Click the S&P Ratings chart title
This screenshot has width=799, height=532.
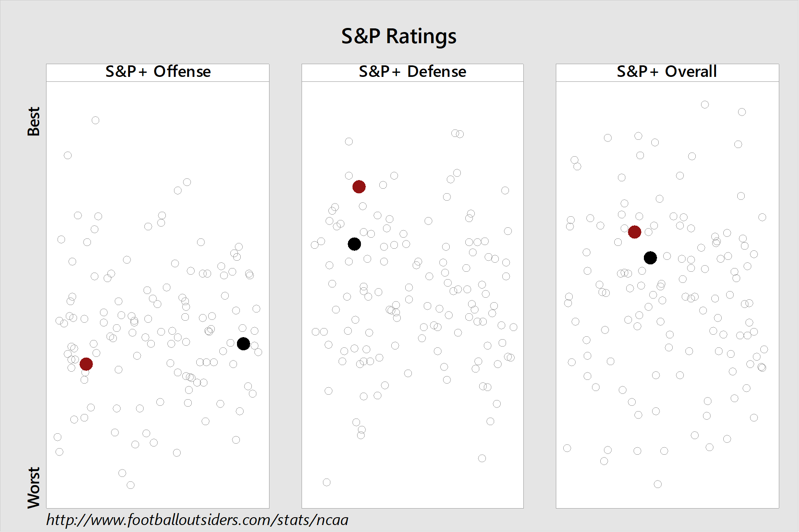399,36
